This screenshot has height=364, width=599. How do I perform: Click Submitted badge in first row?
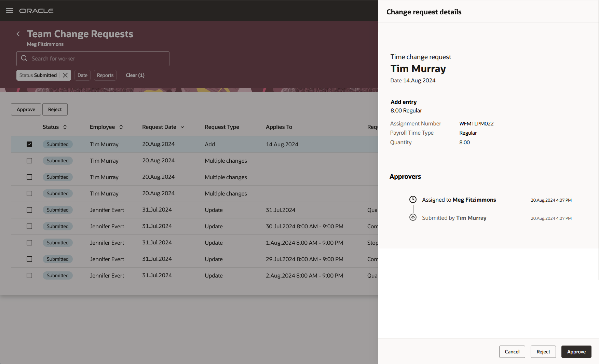click(57, 144)
